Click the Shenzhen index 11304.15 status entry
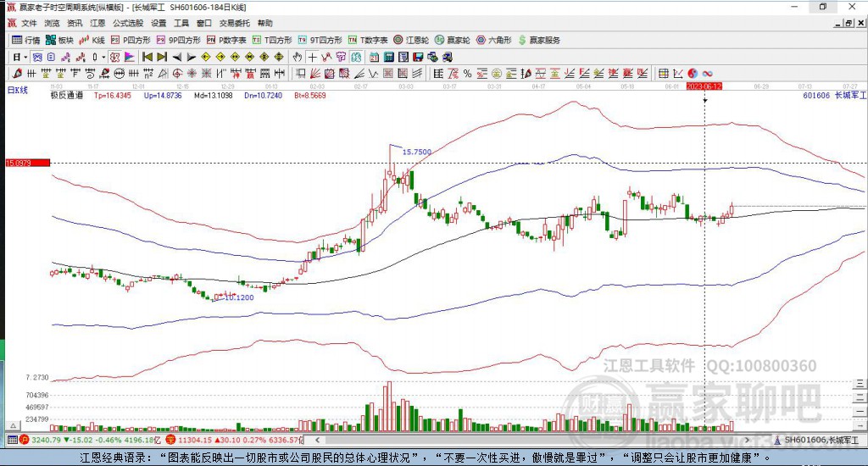The height and width of the screenshot is (466, 868). (235, 440)
